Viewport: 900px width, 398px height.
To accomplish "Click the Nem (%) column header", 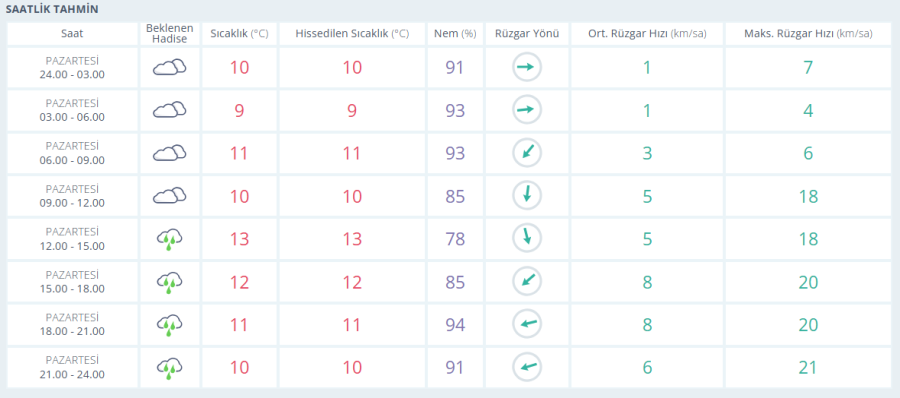I will tap(455, 34).
